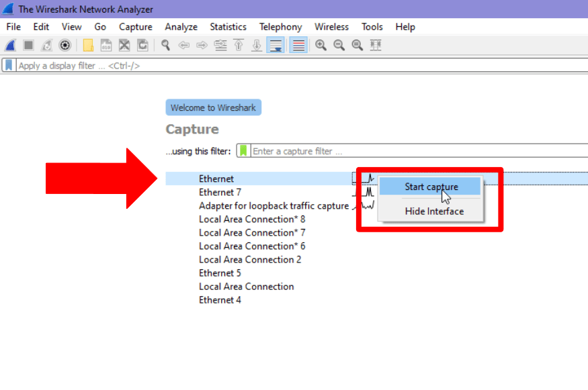Select Local Area Connection* 7
The height and width of the screenshot is (390, 588).
[x=252, y=233]
